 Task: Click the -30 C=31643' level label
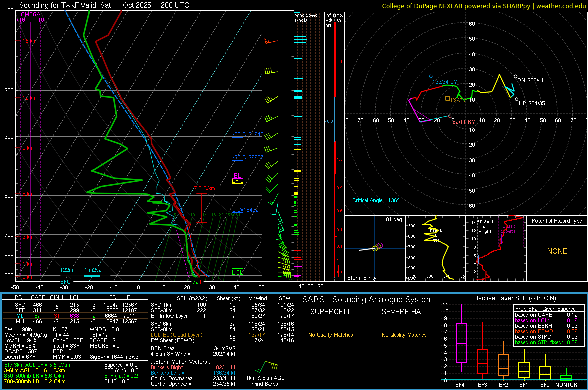(248, 134)
